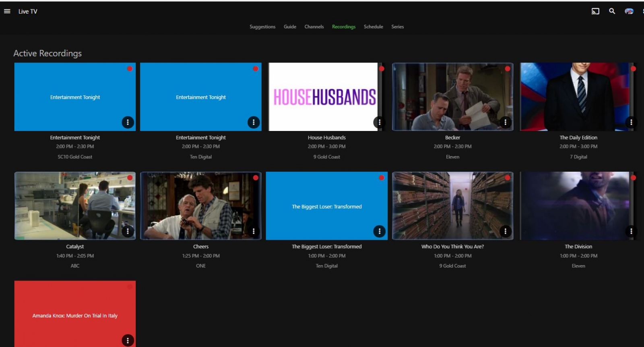Screen dimensions: 644x347
Task: Open three-dot menu on Cheers recording
Action: pos(254,231)
